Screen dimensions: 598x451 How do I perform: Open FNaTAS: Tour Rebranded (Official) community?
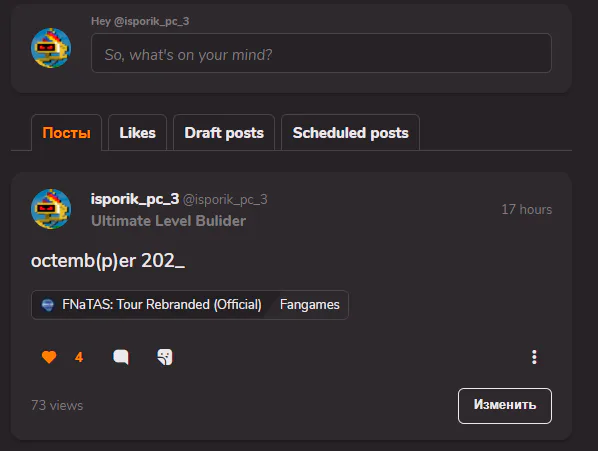click(162, 305)
